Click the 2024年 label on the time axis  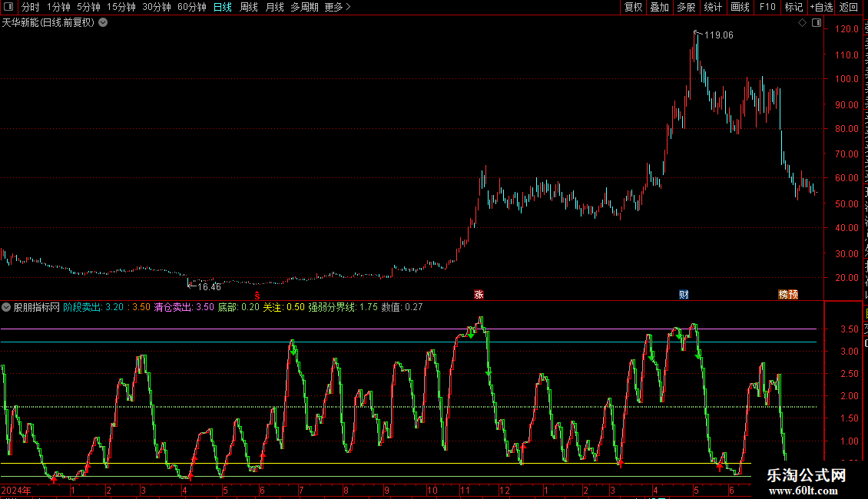tap(16, 490)
